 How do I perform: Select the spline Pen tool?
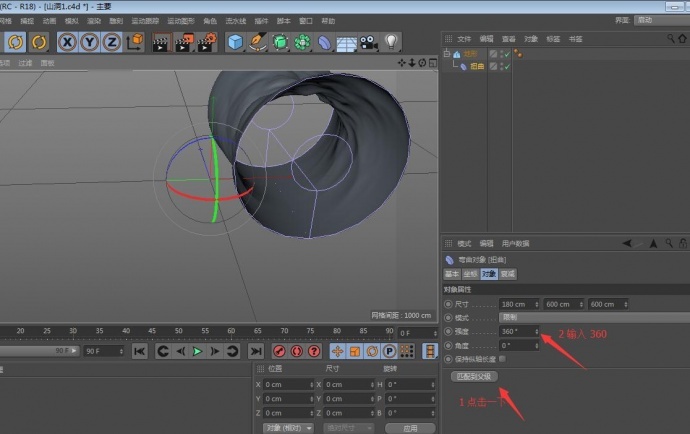pyautogui.click(x=257, y=42)
